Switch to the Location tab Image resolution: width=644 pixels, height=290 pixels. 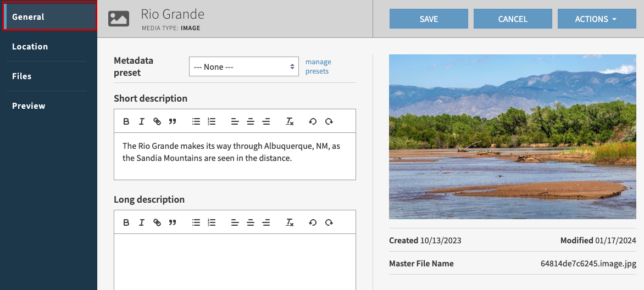pyautogui.click(x=30, y=47)
